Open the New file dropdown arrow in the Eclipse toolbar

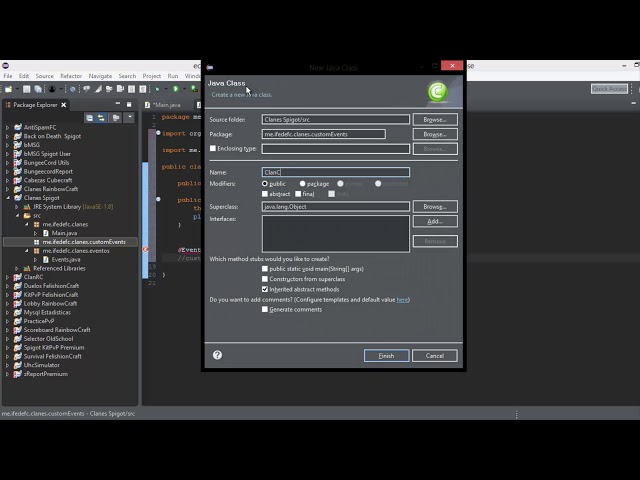[x=17, y=89]
